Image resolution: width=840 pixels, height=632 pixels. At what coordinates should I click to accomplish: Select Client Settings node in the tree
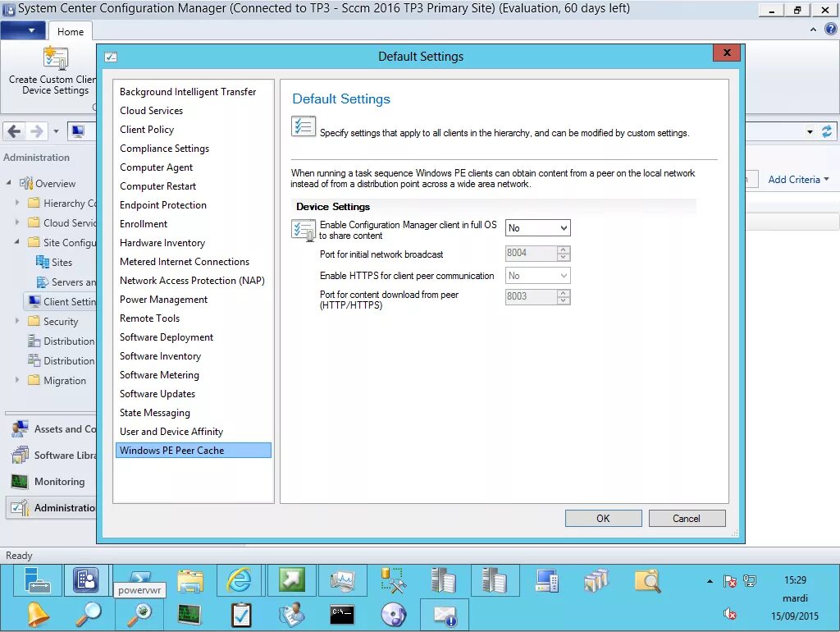[62, 302]
